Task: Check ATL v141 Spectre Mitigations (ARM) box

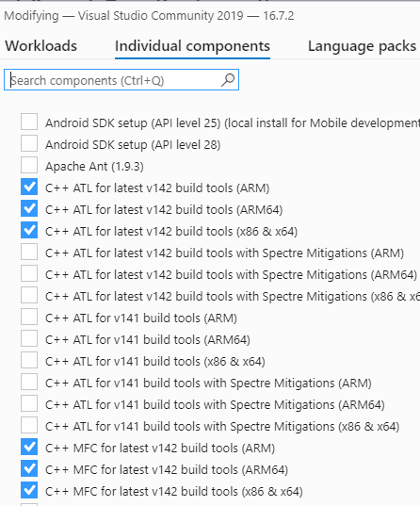Action: [29, 382]
